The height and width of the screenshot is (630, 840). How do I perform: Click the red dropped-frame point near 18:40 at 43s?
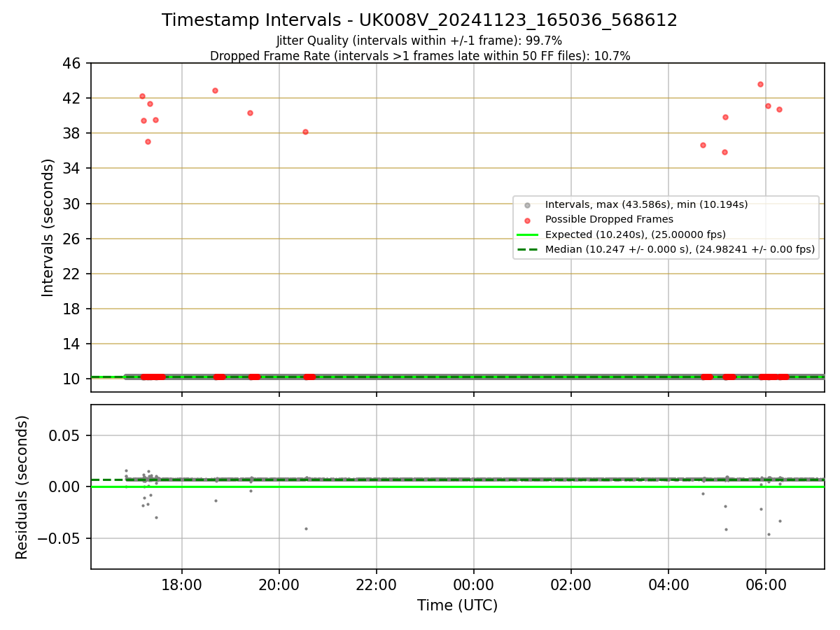[x=215, y=90]
